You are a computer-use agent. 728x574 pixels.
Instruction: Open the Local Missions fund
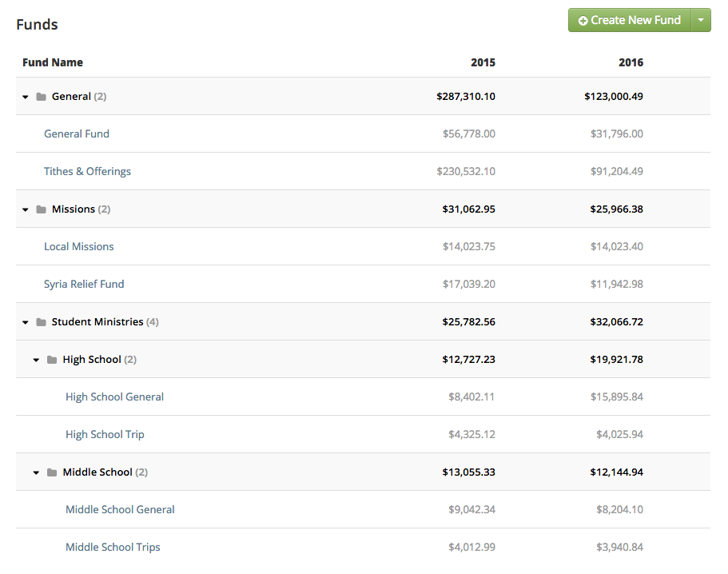[x=78, y=246]
